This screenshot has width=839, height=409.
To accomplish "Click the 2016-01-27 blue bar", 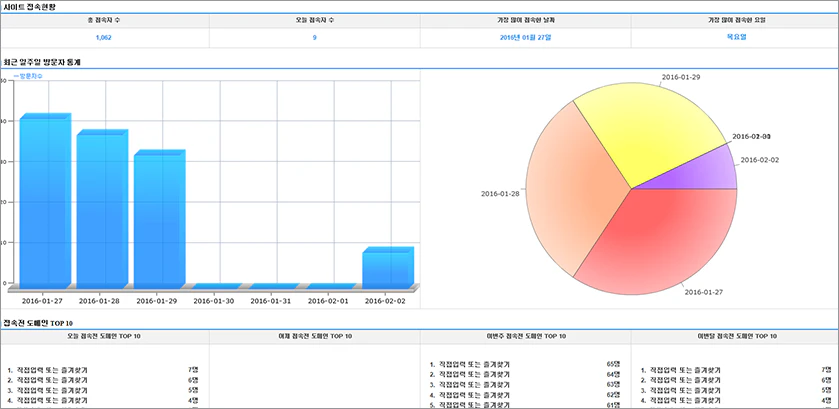I will tap(45, 202).
